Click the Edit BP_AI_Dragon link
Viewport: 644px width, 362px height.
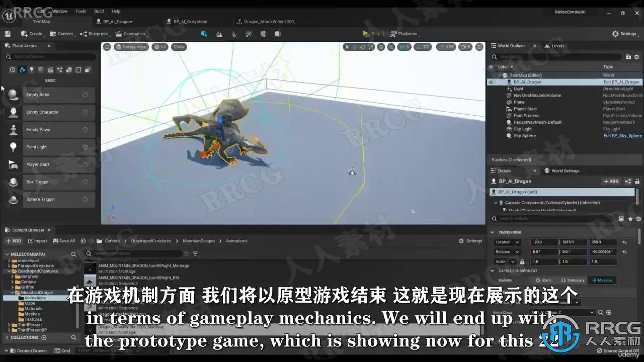(622, 82)
